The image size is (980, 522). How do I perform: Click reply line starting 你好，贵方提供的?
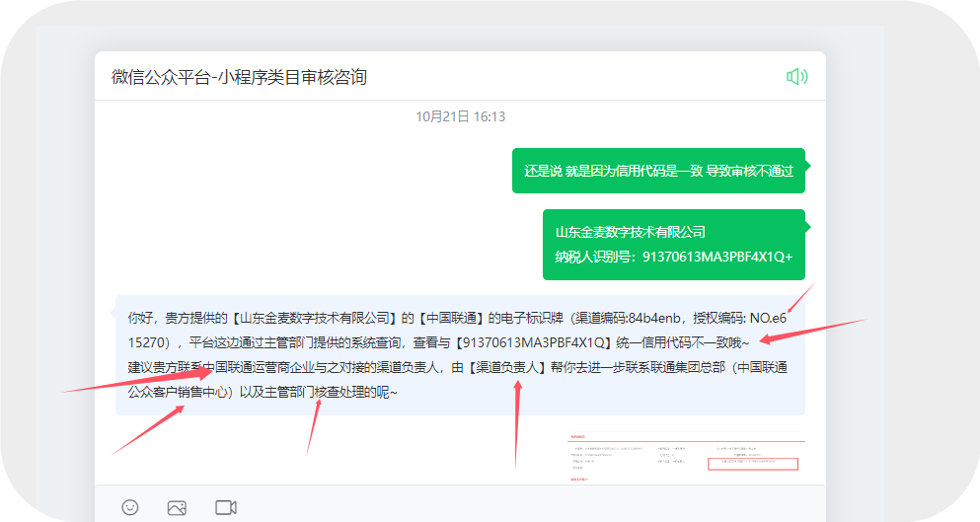point(457,318)
